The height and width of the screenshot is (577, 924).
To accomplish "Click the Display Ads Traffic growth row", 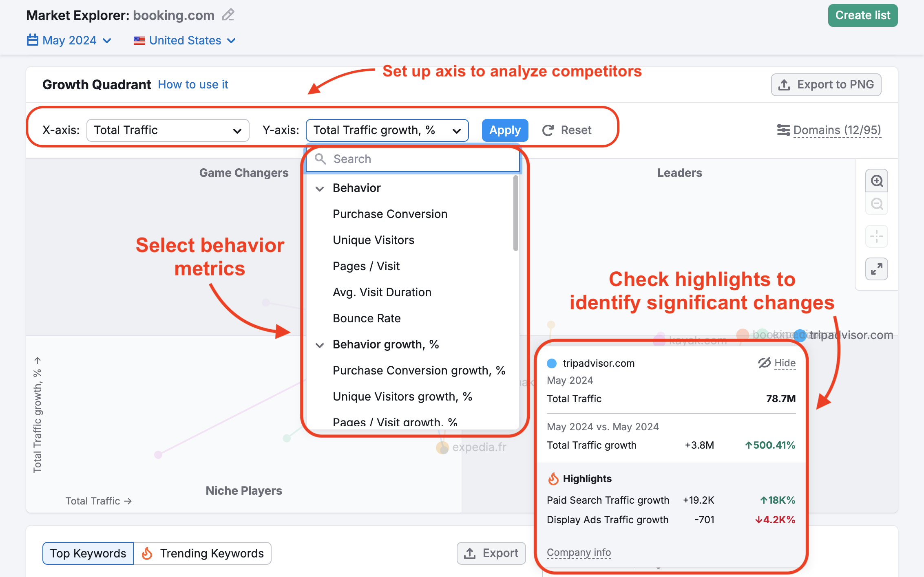I will pyautogui.click(x=671, y=520).
